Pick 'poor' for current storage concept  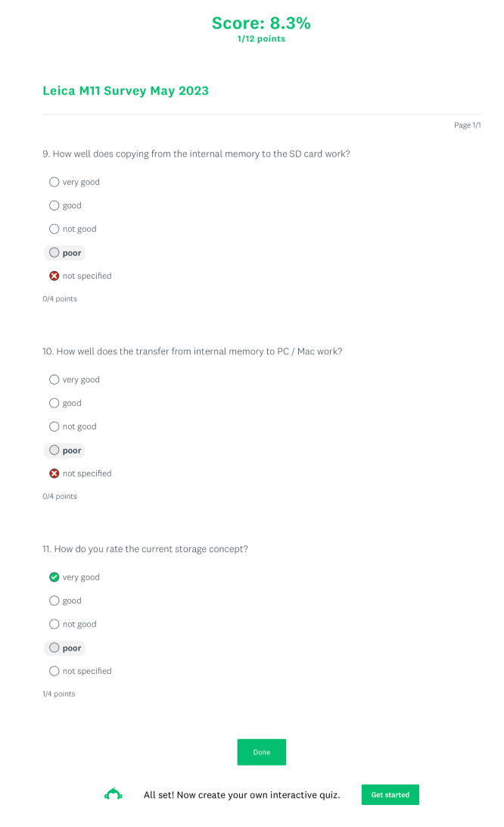tap(54, 648)
